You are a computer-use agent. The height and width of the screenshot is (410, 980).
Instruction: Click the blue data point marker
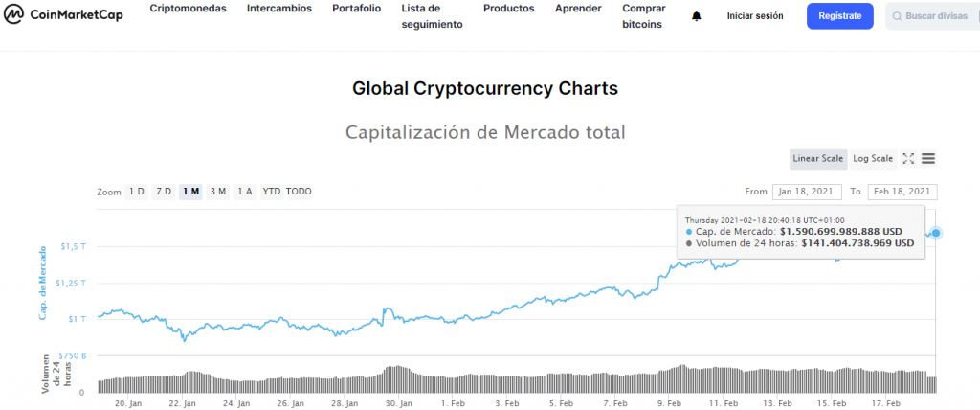pyautogui.click(x=936, y=233)
